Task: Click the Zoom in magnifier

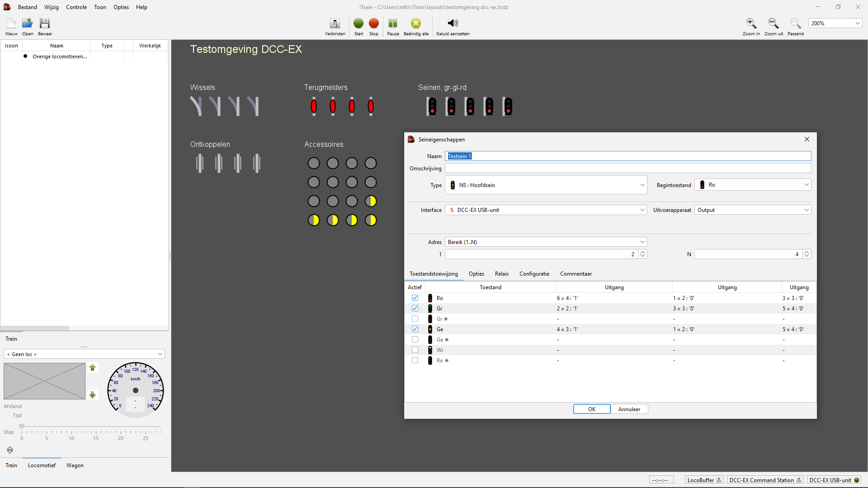Action: [x=751, y=23]
